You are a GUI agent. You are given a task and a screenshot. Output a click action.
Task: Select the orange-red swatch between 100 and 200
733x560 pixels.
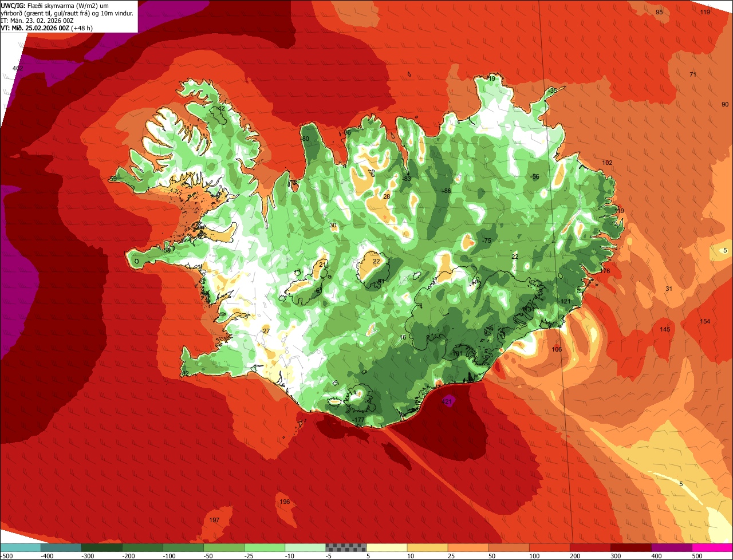pyautogui.click(x=549, y=547)
